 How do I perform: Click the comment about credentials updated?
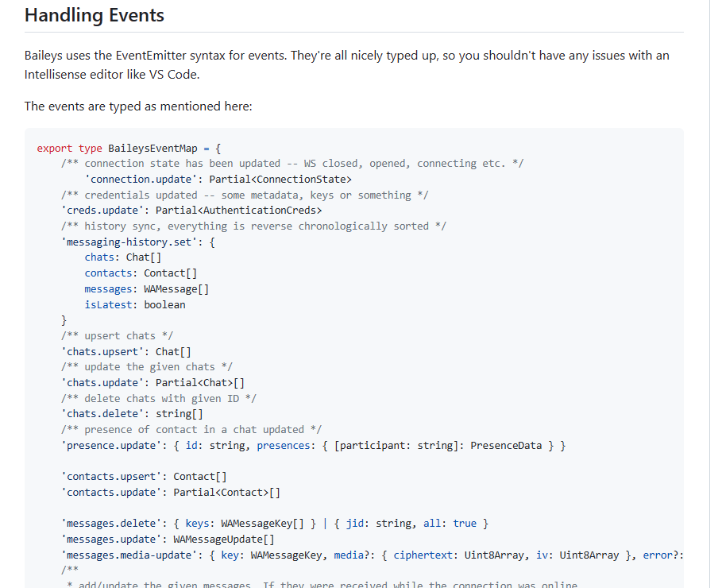(245, 195)
